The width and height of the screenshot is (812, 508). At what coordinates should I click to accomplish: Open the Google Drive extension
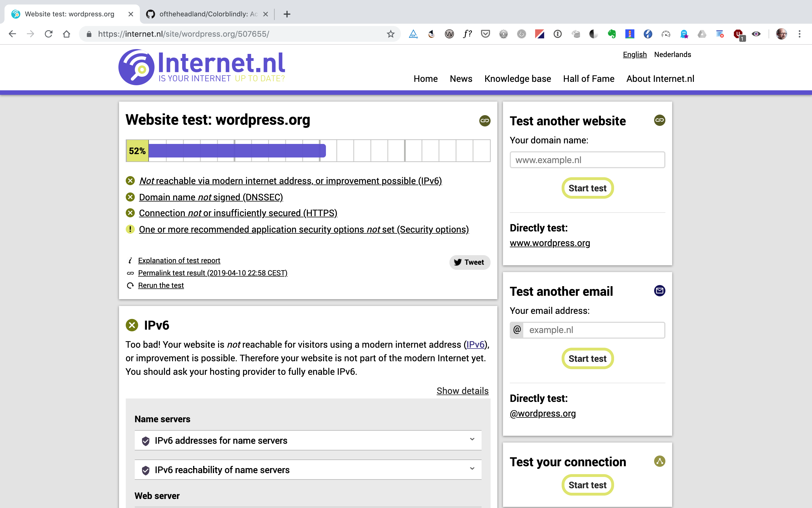702,34
